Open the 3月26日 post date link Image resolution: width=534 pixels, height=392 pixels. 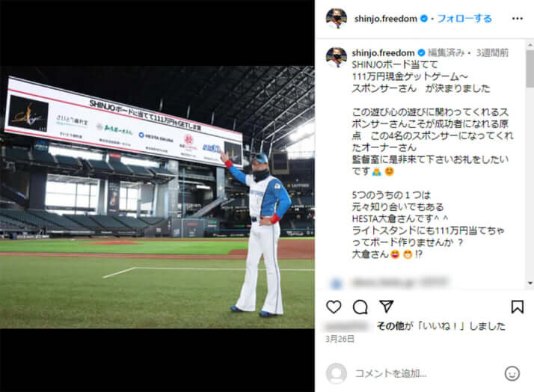click(340, 339)
